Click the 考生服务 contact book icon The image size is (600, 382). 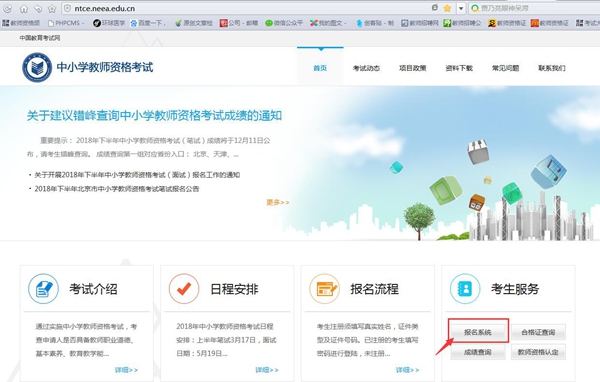[x=465, y=289]
